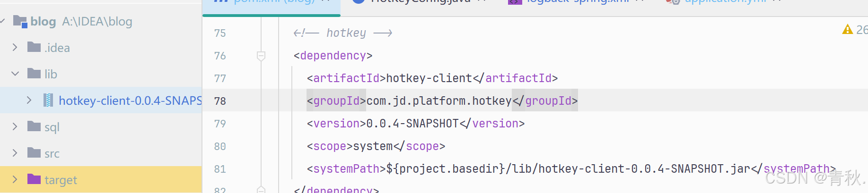Click the sql folder icon

pos(34,126)
